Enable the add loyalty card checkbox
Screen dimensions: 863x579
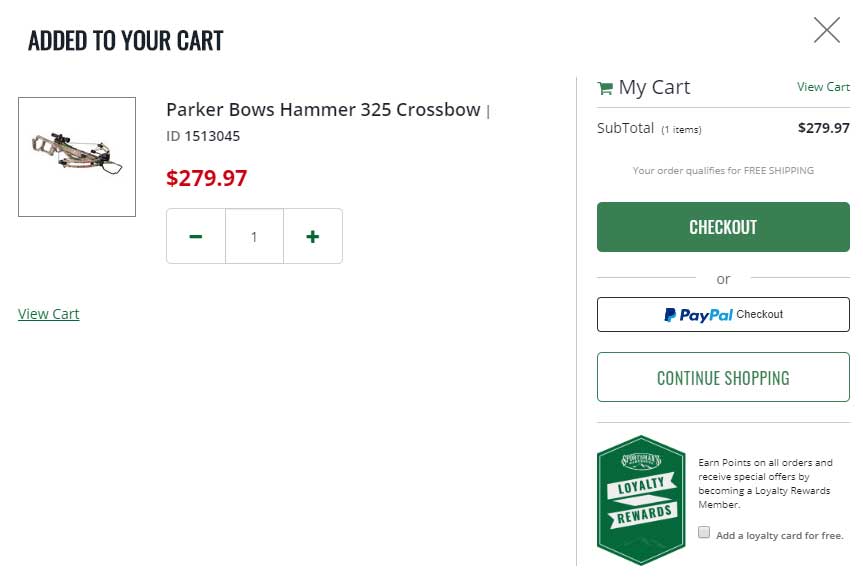click(x=704, y=533)
